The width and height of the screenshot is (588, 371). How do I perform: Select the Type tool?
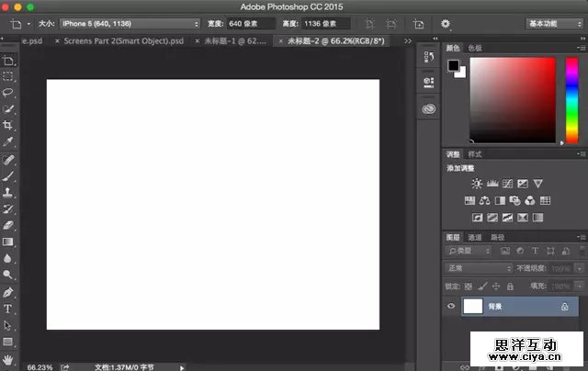[8, 309]
